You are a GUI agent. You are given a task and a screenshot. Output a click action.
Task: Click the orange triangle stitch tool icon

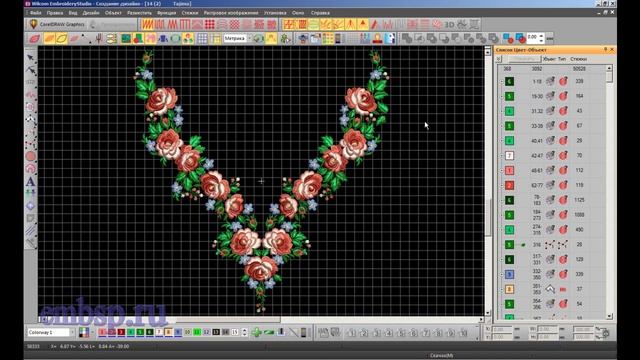pyautogui.click(x=362, y=24)
